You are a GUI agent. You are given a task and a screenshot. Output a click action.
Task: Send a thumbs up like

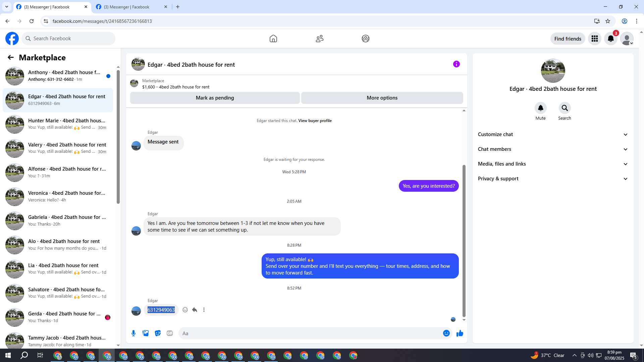[x=460, y=333]
